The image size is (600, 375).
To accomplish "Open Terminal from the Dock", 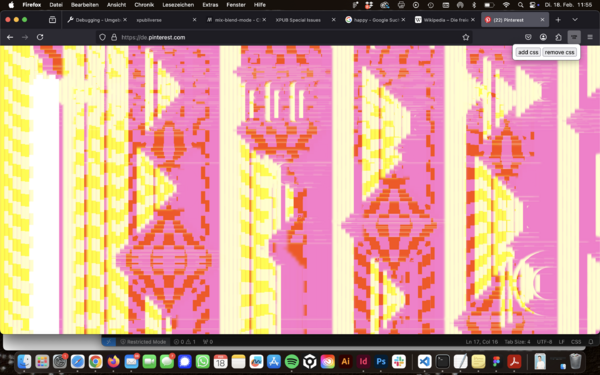I will coord(443,361).
